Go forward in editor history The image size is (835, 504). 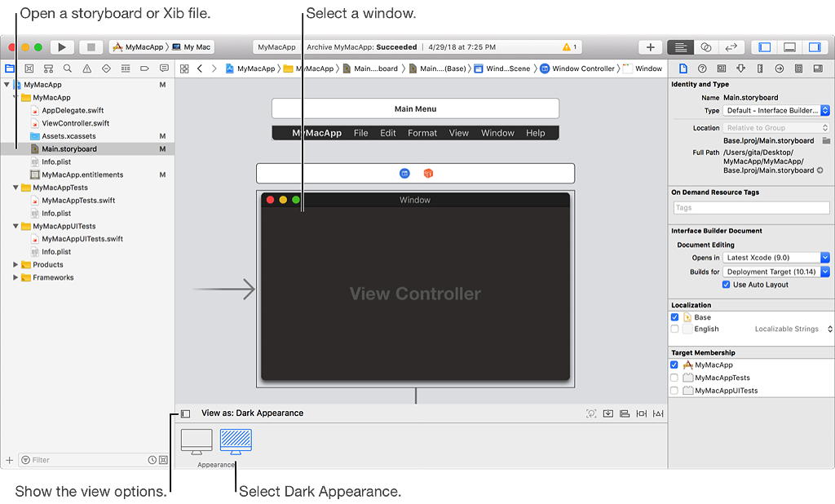(x=214, y=69)
